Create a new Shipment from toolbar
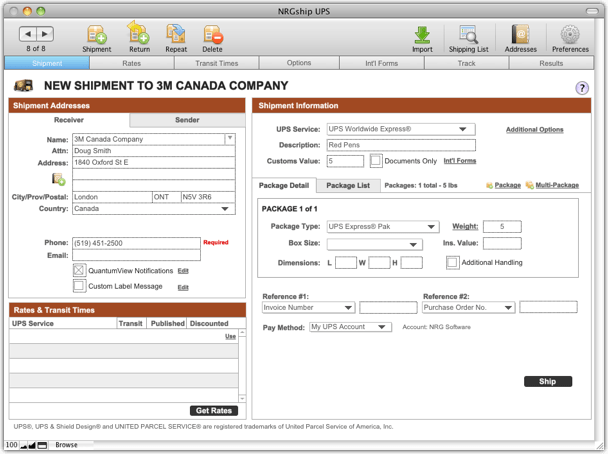 click(97, 38)
